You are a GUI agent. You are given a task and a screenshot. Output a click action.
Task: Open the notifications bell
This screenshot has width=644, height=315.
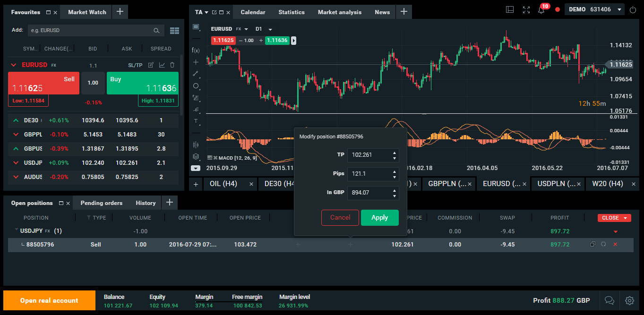point(541,10)
